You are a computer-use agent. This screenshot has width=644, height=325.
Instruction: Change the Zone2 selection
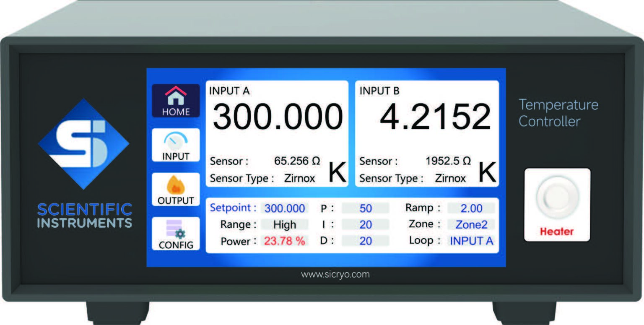click(x=472, y=225)
